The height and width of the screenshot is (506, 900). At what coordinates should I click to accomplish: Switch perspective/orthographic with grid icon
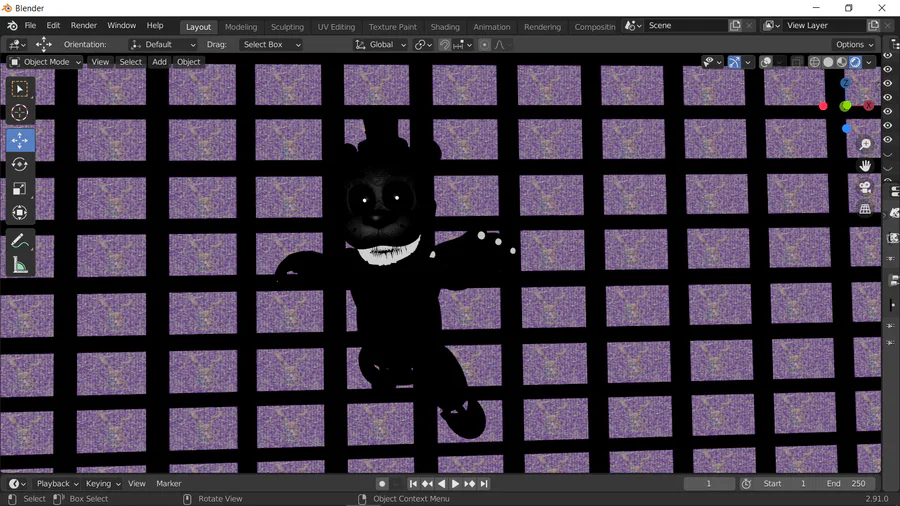pyautogui.click(x=865, y=209)
